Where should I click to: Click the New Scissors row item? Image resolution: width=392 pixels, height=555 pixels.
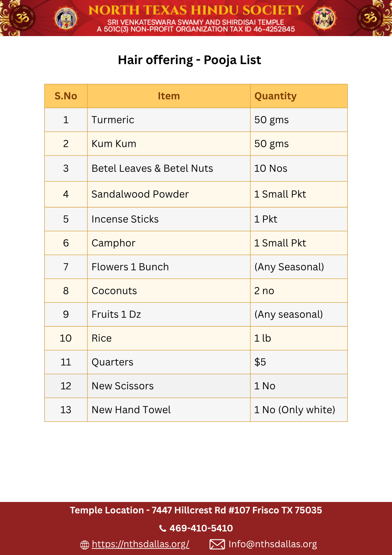[x=123, y=386]
